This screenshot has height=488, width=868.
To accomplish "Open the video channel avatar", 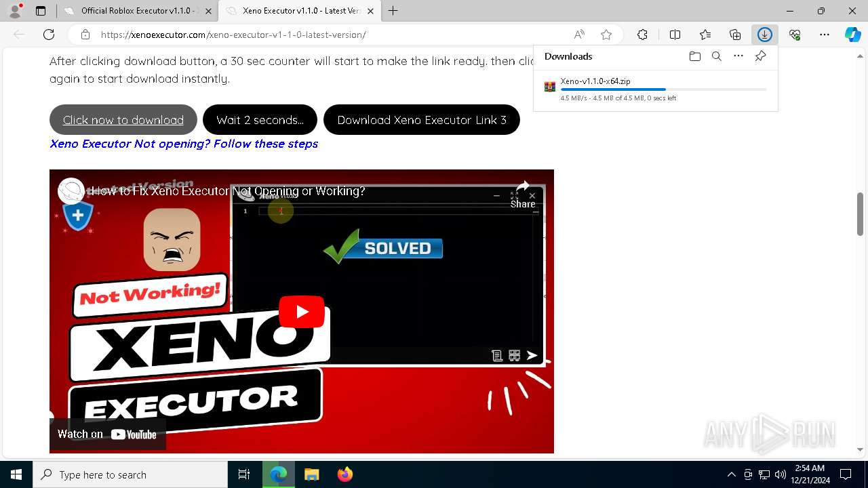I will coord(71,191).
